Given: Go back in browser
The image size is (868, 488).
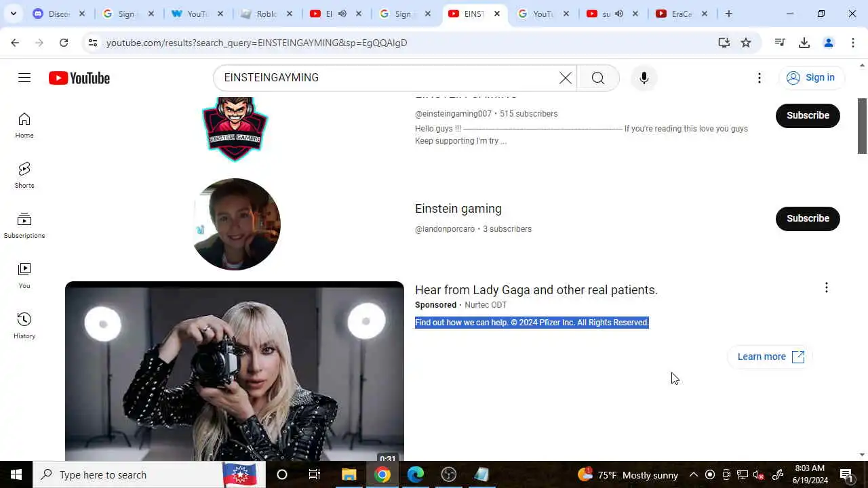Looking at the screenshot, I should (15, 43).
